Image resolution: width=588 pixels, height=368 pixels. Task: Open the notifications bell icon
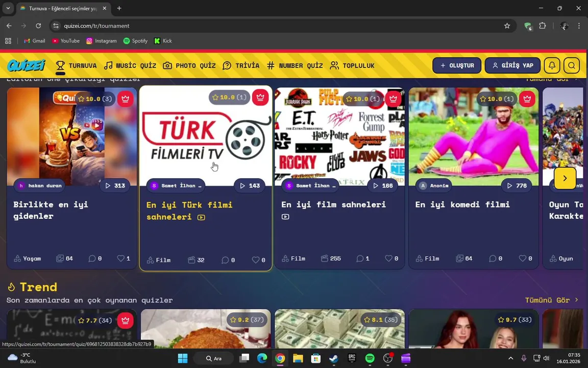click(552, 65)
